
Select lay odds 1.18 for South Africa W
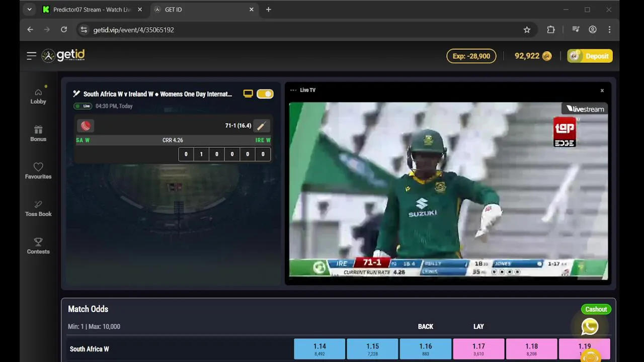click(531, 349)
